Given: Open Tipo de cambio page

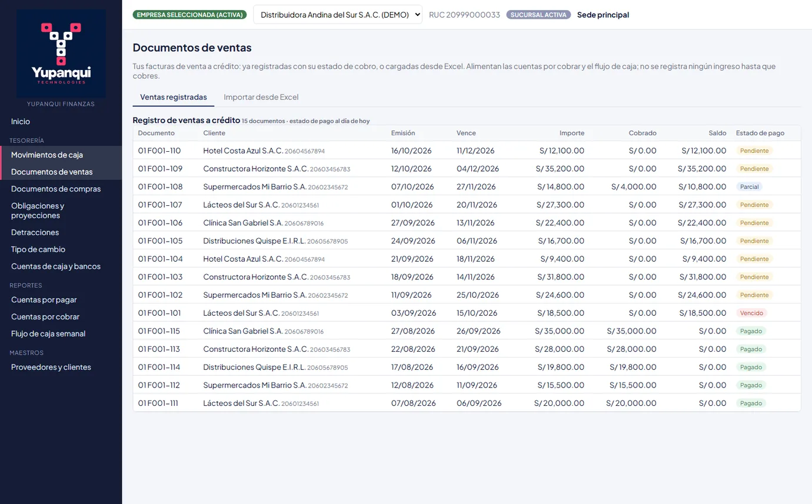Looking at the screenshot, I should coord(61,249).
